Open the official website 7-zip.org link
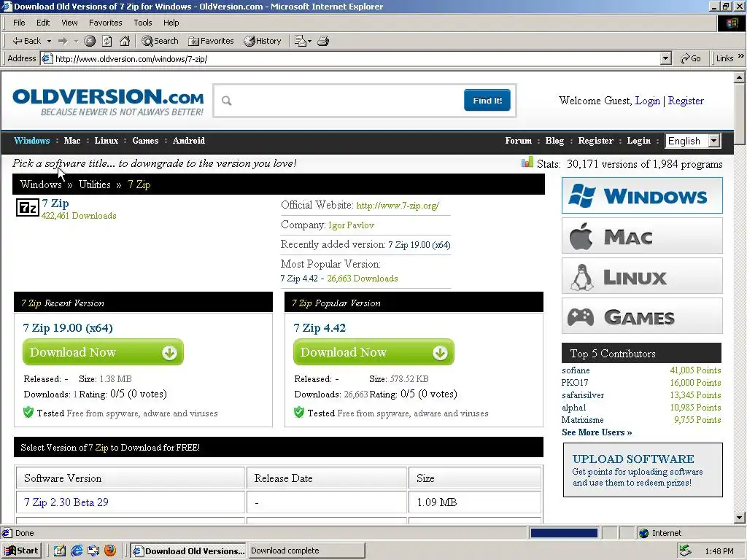The width and height of the screenshot is (747, 560). [x=398, y=205]
